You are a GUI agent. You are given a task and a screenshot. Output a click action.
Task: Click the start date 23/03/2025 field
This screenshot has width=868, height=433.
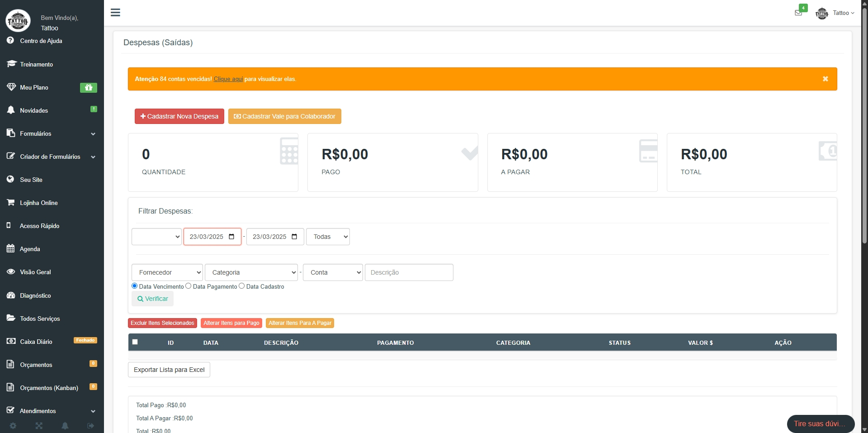point(212,237)
